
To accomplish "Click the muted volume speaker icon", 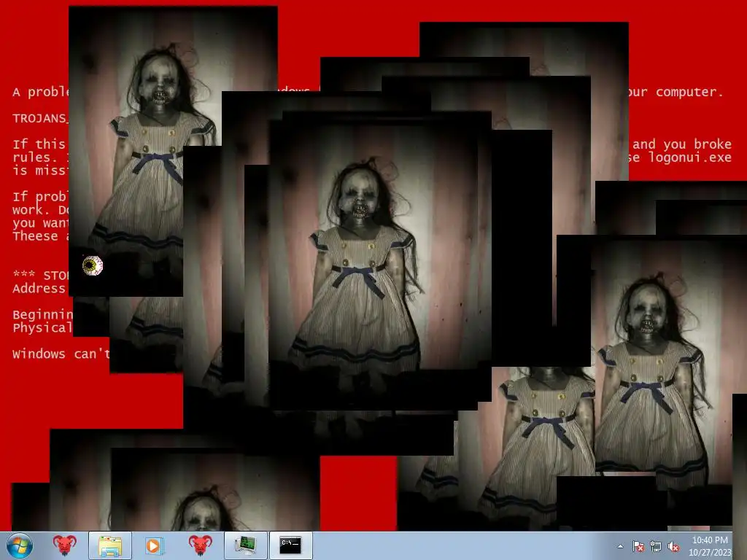I will 673,547.
